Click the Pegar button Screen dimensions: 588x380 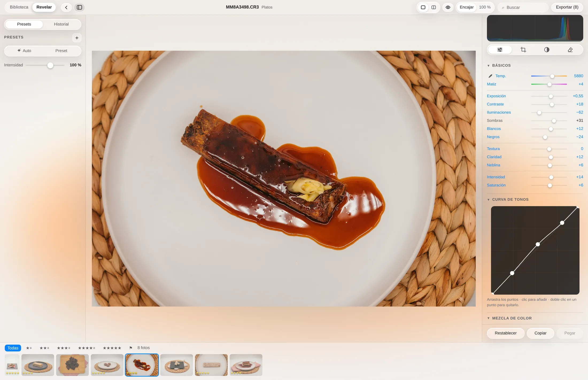tap(570, 333)
